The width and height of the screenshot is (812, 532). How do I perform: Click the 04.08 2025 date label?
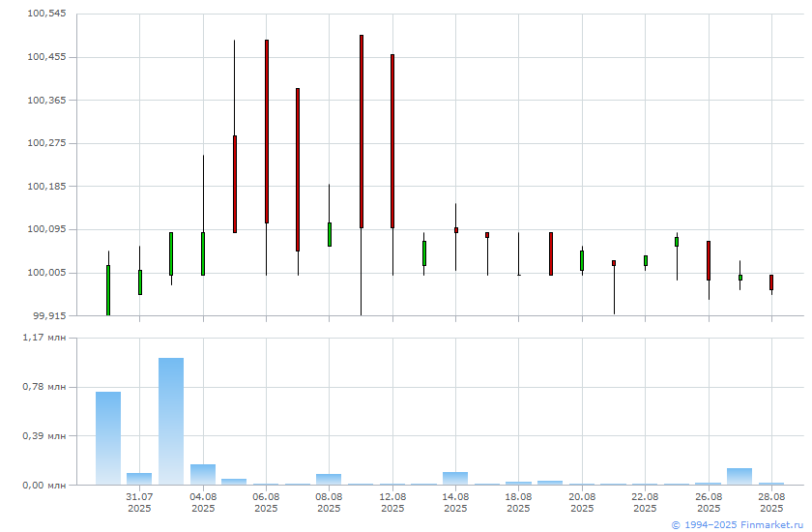tap(203, 502)
